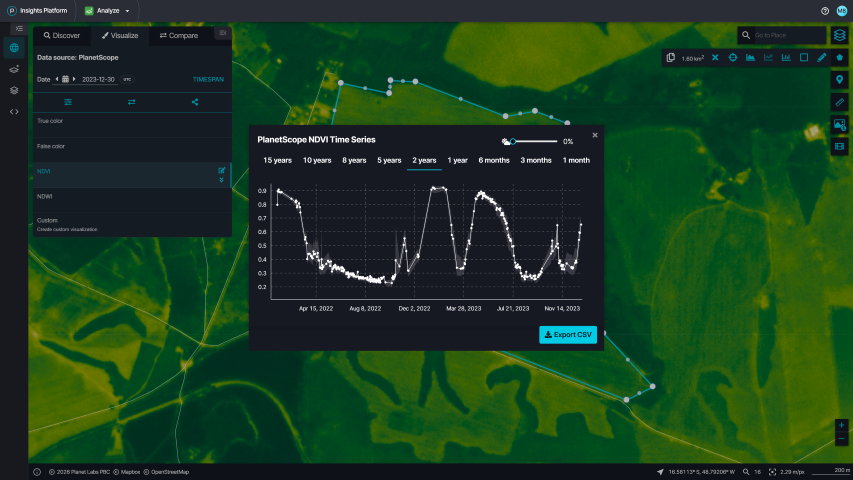Click the Export CSV button

click(x=568, y=335)
